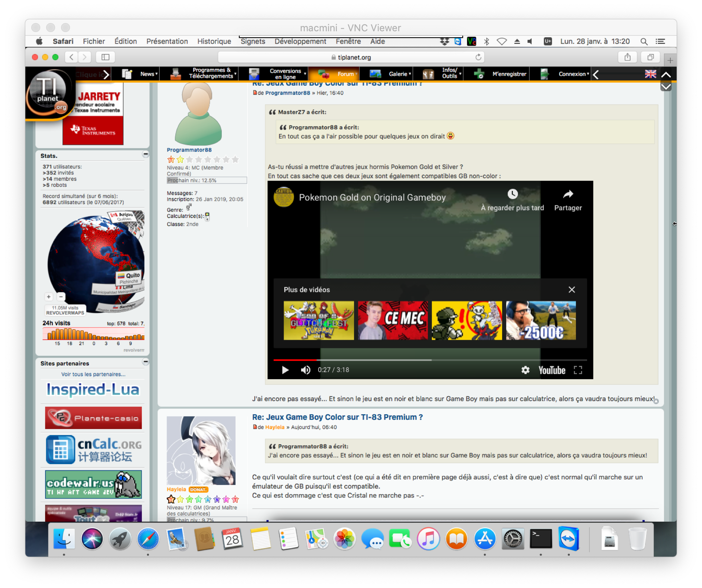Image resolution: width=702 pixels, height=588 pixels.
Task: Click the up chevron to go to top
Action: pos(666,75)
